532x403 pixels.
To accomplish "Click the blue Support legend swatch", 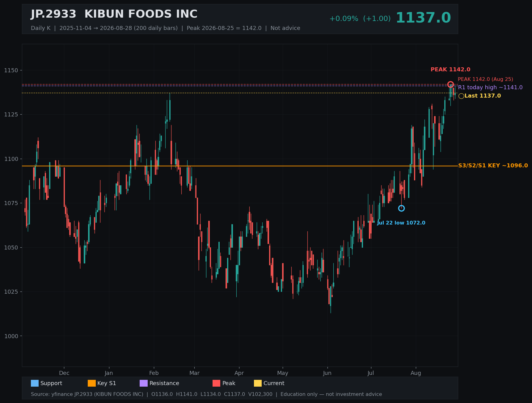I will (x=35, y=383).
